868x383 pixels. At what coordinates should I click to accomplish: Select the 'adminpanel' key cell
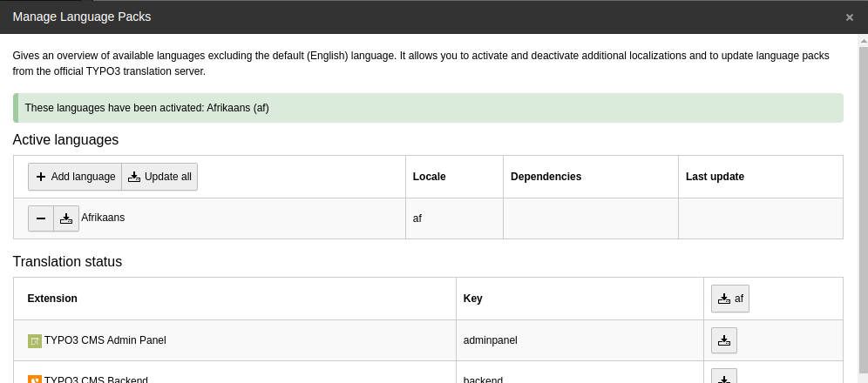(580, 340)
